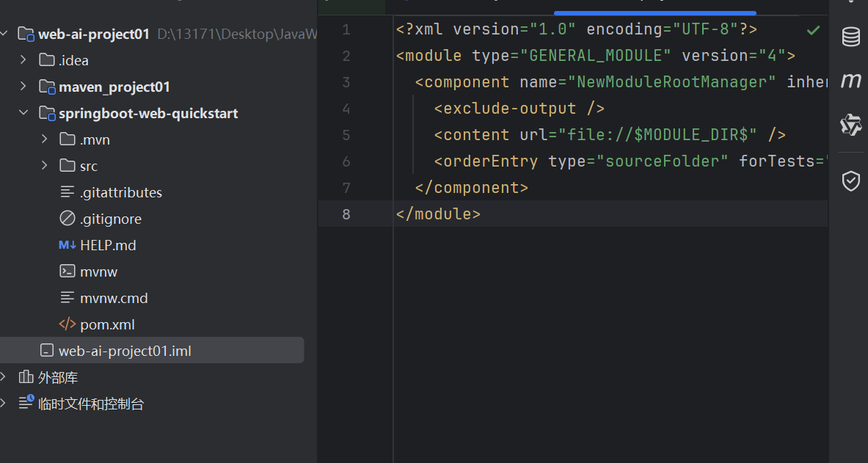Click the closing </module> tag
Screen dimensions: 868x463
(x=439, y=214)
